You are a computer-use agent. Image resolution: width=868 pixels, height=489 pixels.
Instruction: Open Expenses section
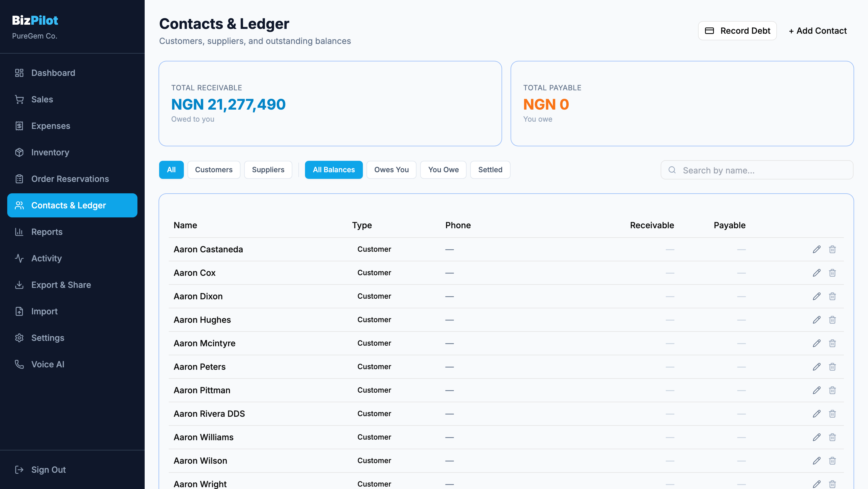[72, 126]
